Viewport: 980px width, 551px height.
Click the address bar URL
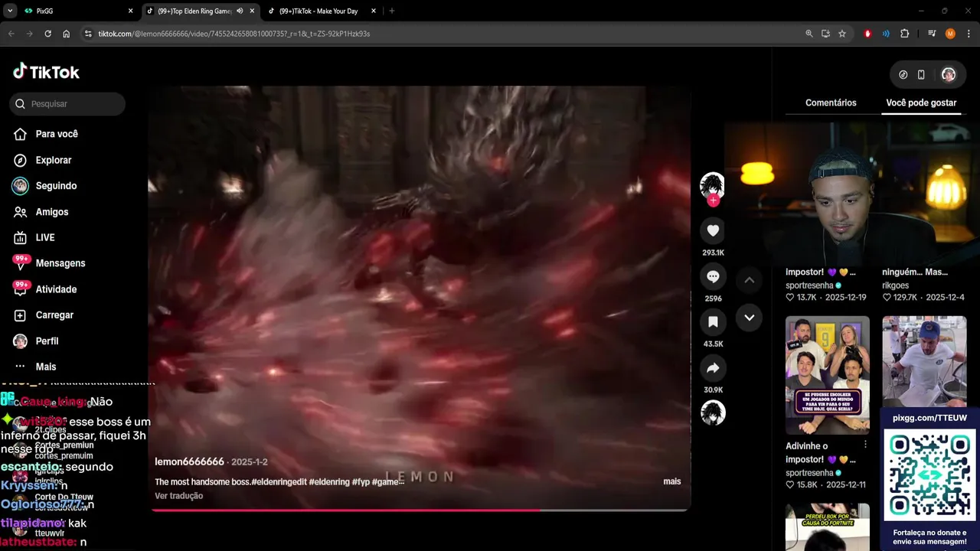[234, 34]
